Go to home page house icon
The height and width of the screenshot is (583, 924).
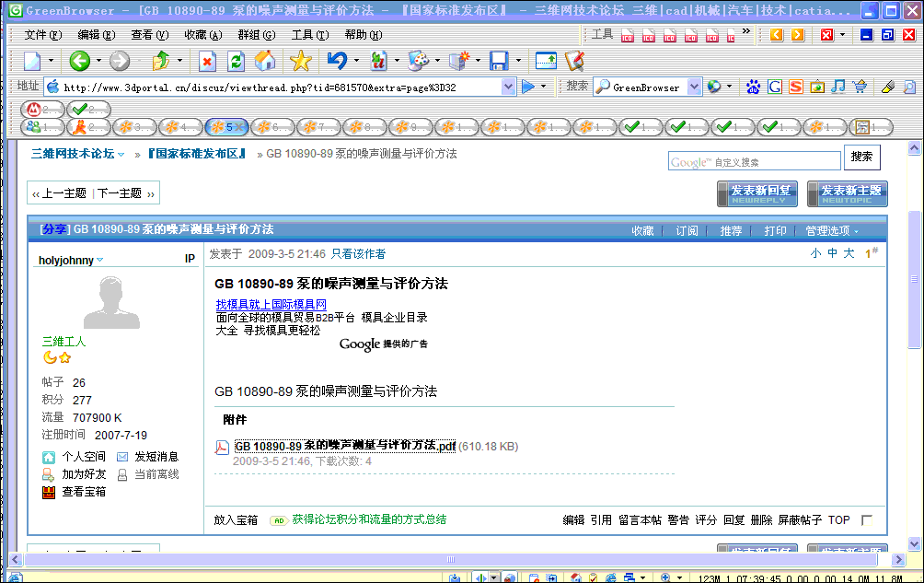(264, 61)
